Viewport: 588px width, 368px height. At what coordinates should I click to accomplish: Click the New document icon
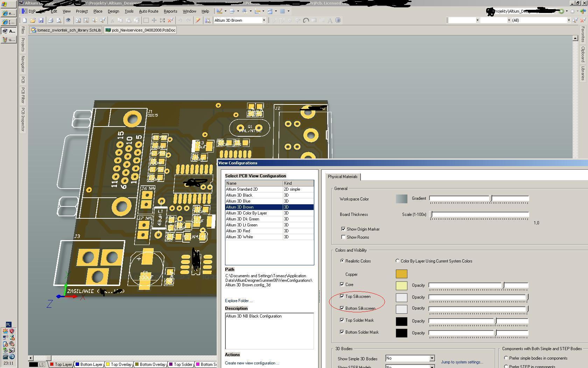tap(24, 20)
